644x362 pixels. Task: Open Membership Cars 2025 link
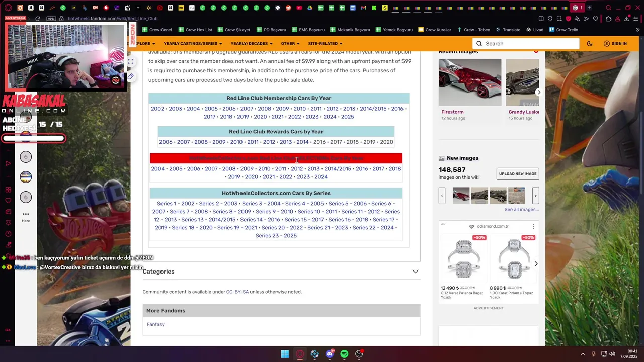point(347,117)
